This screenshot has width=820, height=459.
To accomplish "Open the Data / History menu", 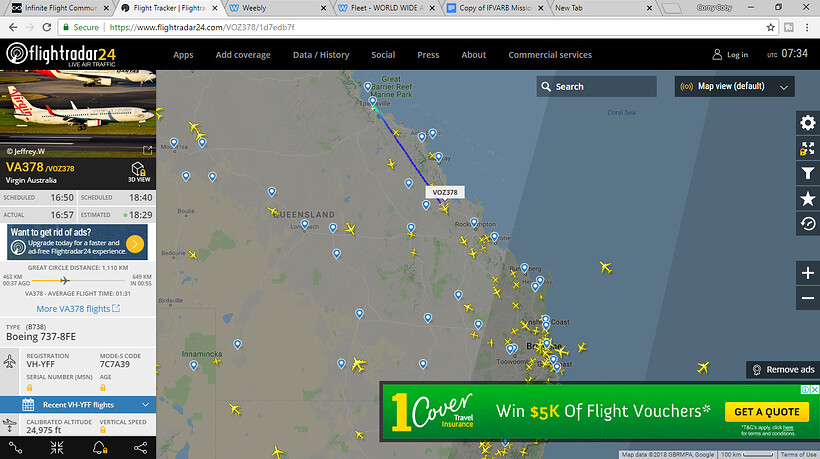I will 321,55.
